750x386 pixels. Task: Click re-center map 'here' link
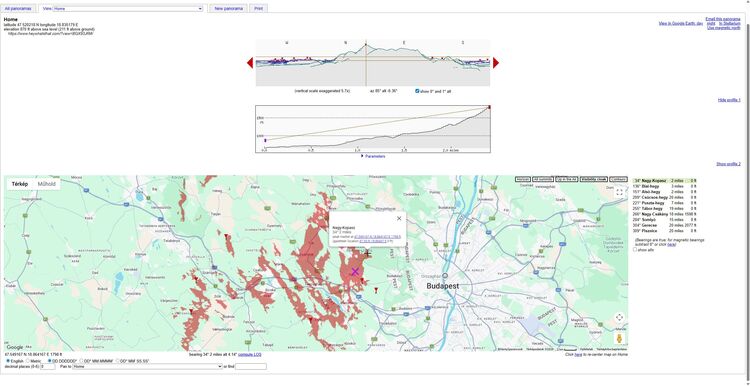click(x=578, y=354)
